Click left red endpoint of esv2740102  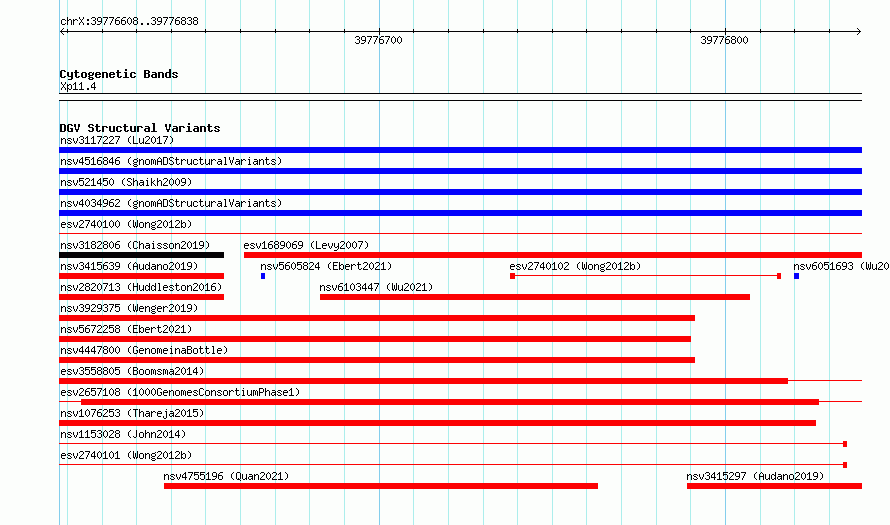[x=513, y=276]
